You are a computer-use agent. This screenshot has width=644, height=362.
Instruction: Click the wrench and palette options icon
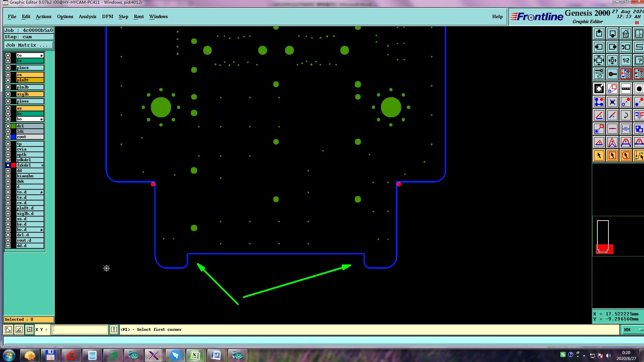coord(599,74)
